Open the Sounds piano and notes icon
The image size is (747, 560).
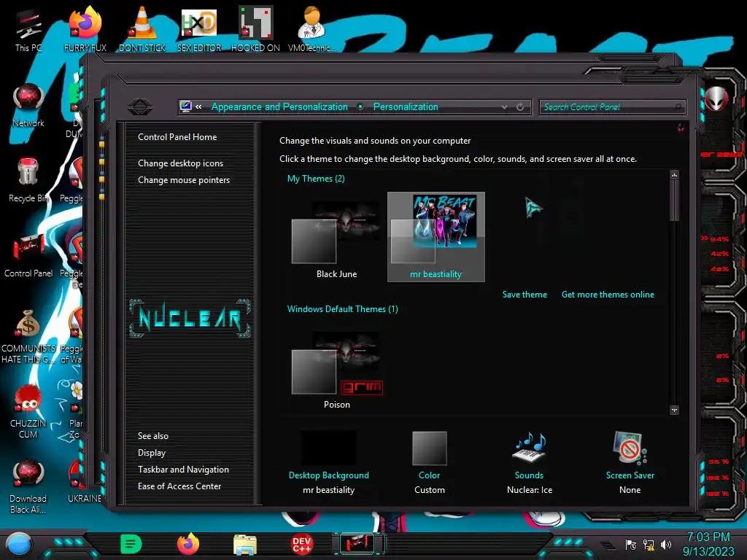point(530,447)
